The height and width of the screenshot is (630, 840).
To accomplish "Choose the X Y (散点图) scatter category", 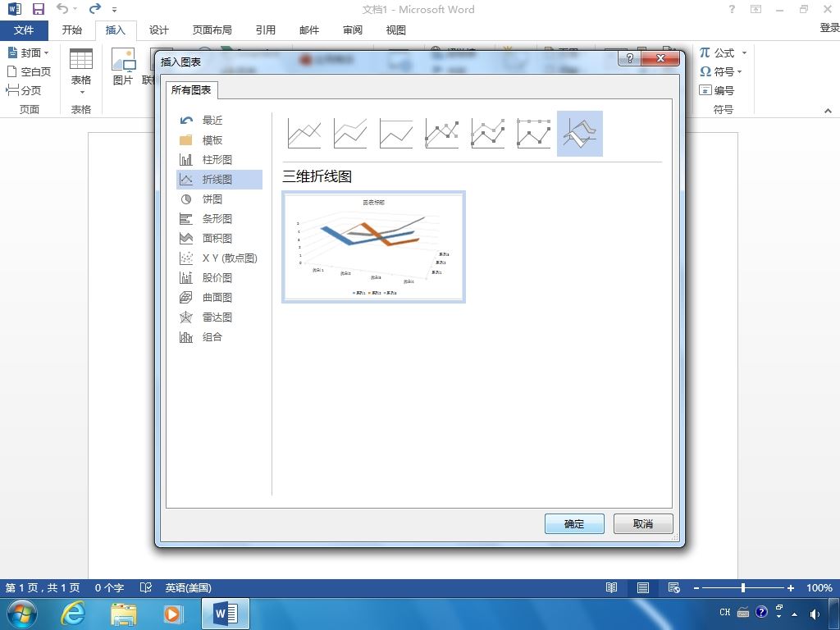I will [x=219, y=258].
